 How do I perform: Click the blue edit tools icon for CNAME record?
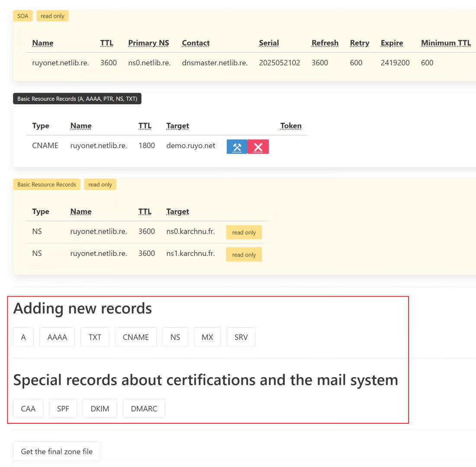click(237, 147)
